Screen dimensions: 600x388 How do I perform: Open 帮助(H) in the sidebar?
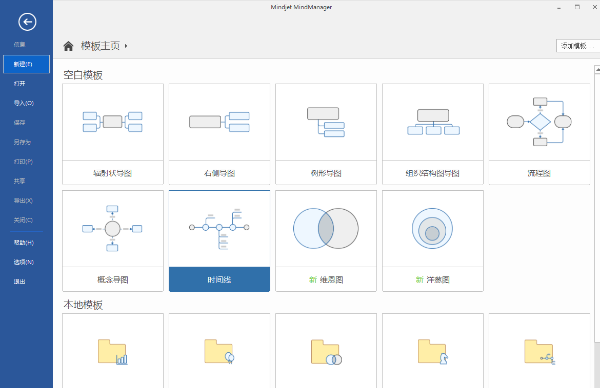[24, 243]
